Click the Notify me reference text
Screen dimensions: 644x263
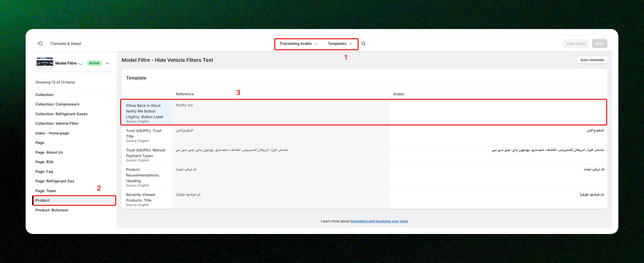coord(184,105)
